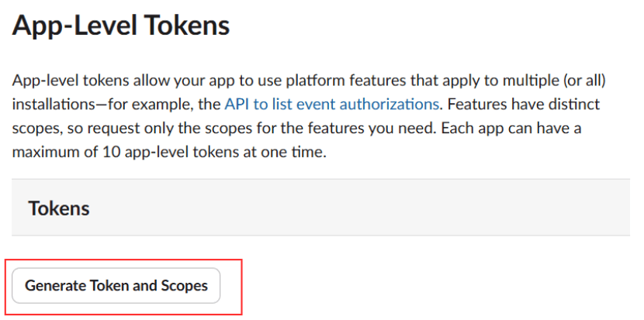
Task: Click the word 'authorizations' in the blue link
Action: tap(393, 103)
